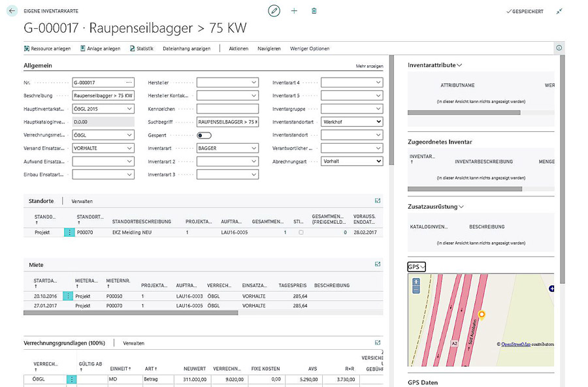
Task: Click Anlage anlegen action
Action: coord(101,49)
